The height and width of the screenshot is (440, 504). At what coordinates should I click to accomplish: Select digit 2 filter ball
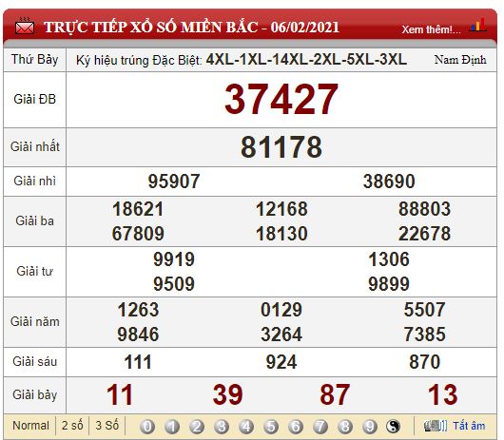pos(197,427)
